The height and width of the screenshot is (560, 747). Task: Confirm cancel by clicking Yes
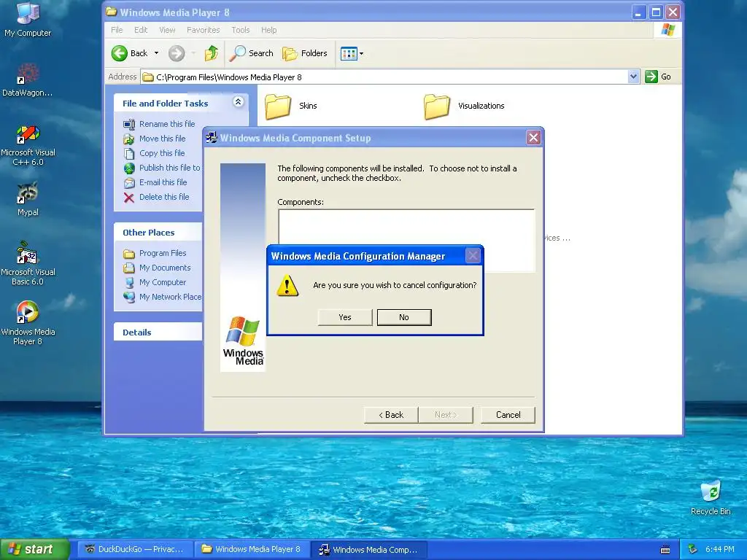345,317
